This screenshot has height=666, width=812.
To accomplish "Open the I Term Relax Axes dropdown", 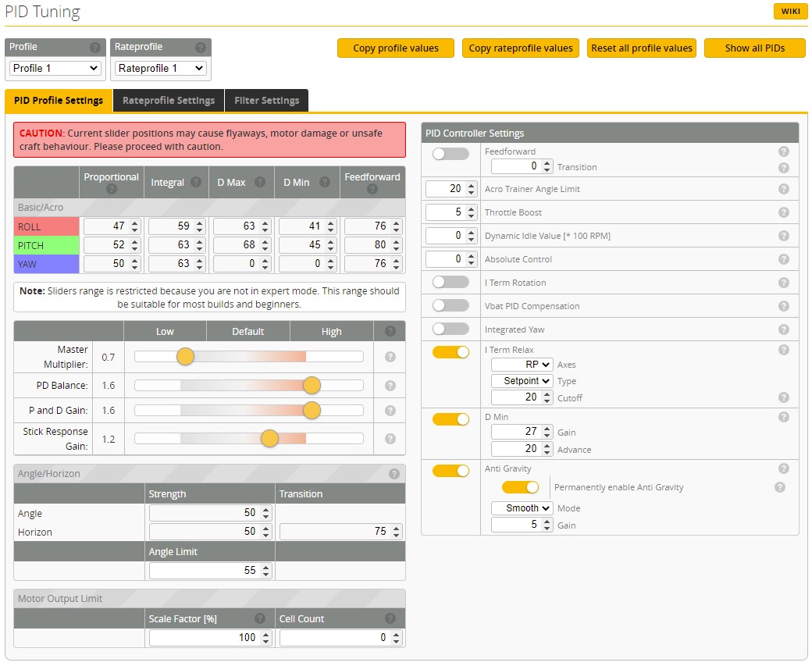I will pyautogui.click(x=522, y=365).
